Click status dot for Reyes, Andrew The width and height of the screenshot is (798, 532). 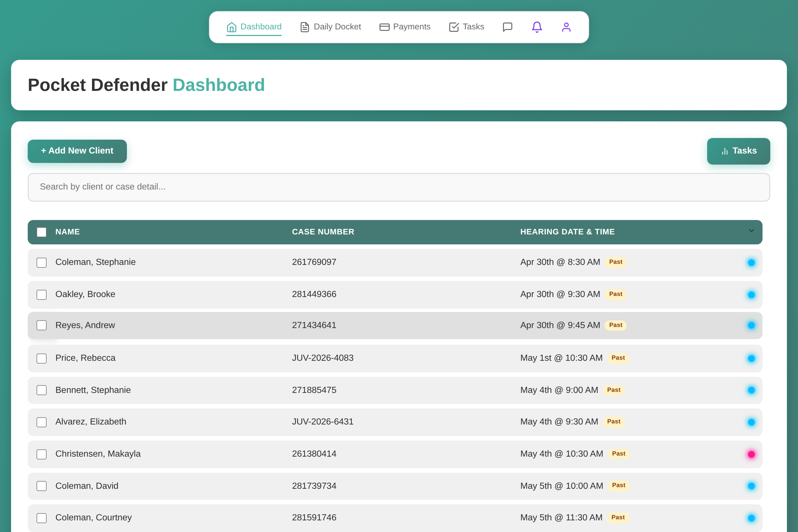click(751, 325)
